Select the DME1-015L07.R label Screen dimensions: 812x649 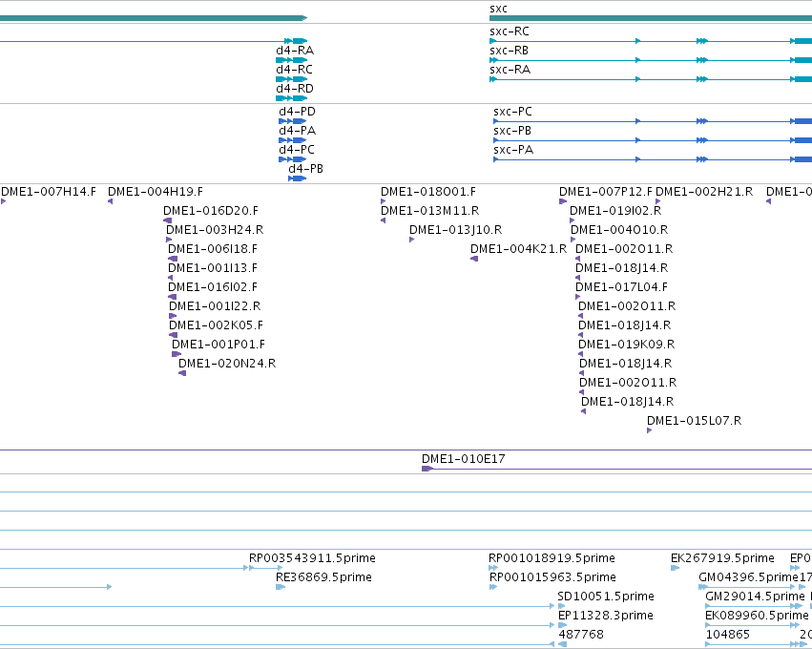694,421
